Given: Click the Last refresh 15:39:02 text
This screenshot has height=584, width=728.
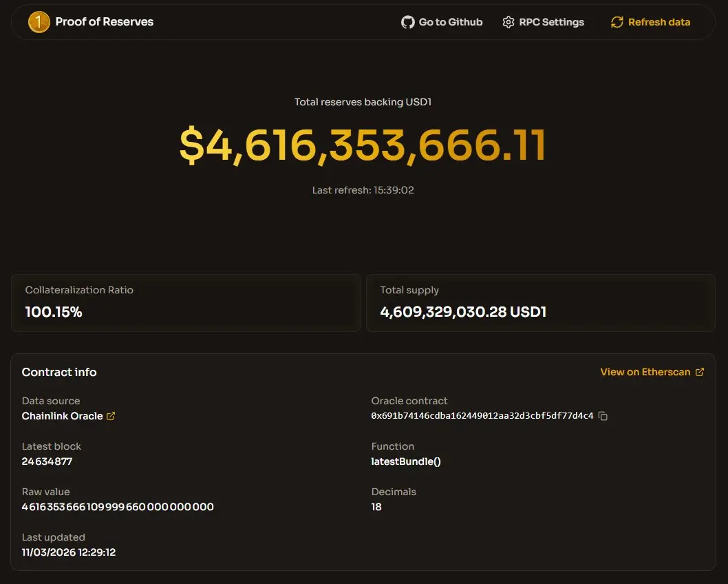Looking at the screenshot, I should [x=363, y=190].
